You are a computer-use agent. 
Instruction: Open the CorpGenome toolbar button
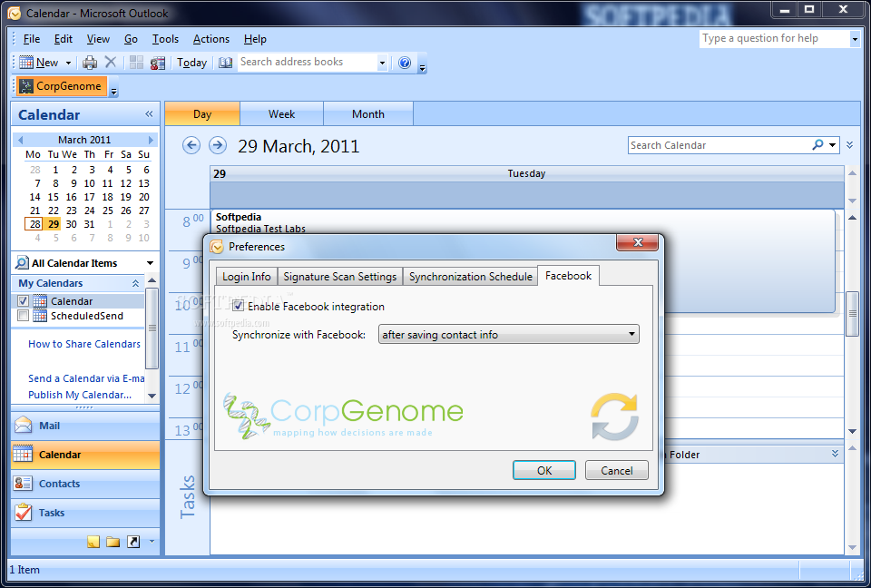tap(61, 86)
